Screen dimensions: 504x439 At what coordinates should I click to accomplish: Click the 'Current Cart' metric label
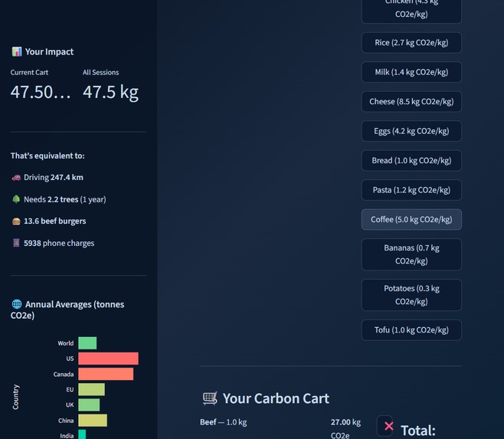pyautogui.click(x=29, y=72)
